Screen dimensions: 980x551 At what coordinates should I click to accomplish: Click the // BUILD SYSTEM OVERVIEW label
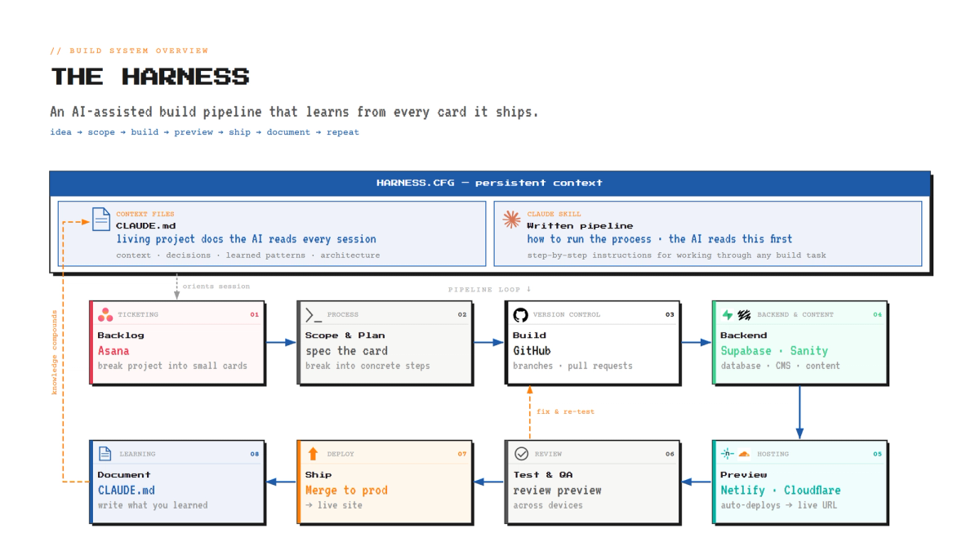pos(129,51)
